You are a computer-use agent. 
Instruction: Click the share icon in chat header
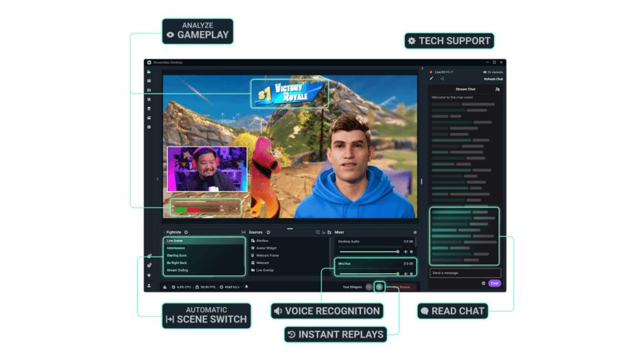click(442, 79)
